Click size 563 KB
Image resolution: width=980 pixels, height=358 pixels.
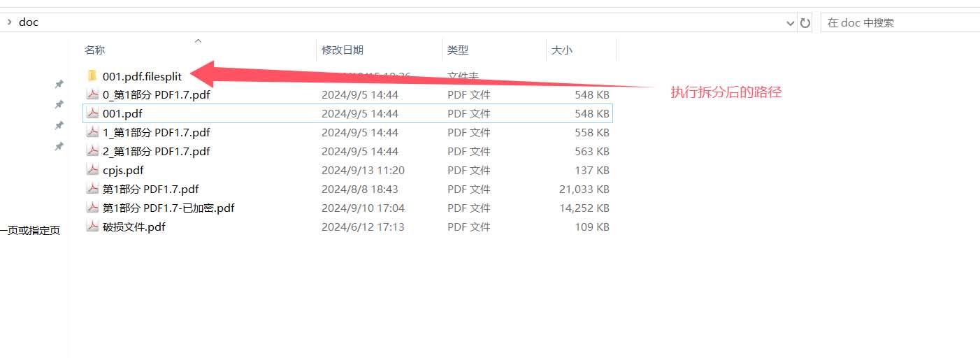[591, 151]
